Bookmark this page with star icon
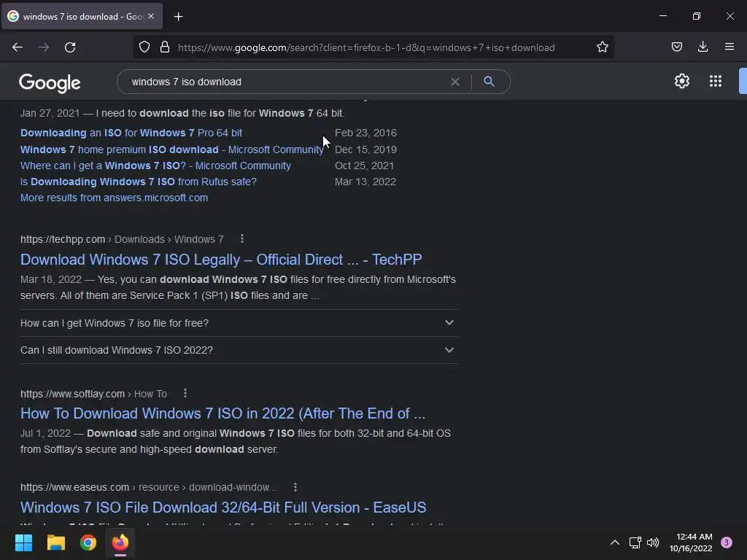This screenshot has height=560, width=747. [x=602, y=47]
